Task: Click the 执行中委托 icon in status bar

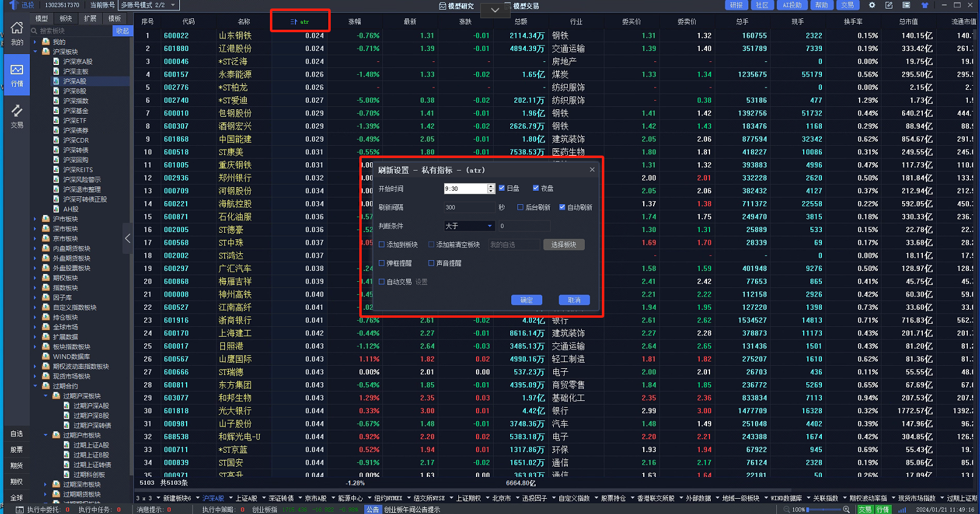Action: [x=20, y=510]
